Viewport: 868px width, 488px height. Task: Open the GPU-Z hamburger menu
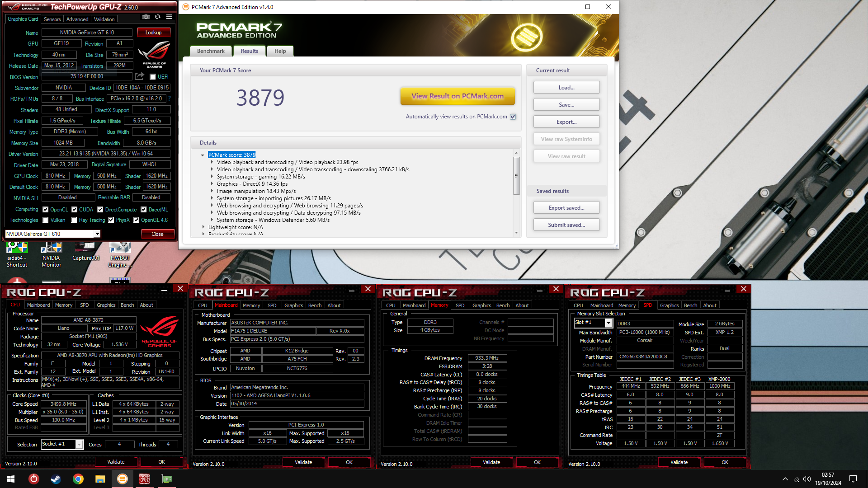[x=169, y=17]
